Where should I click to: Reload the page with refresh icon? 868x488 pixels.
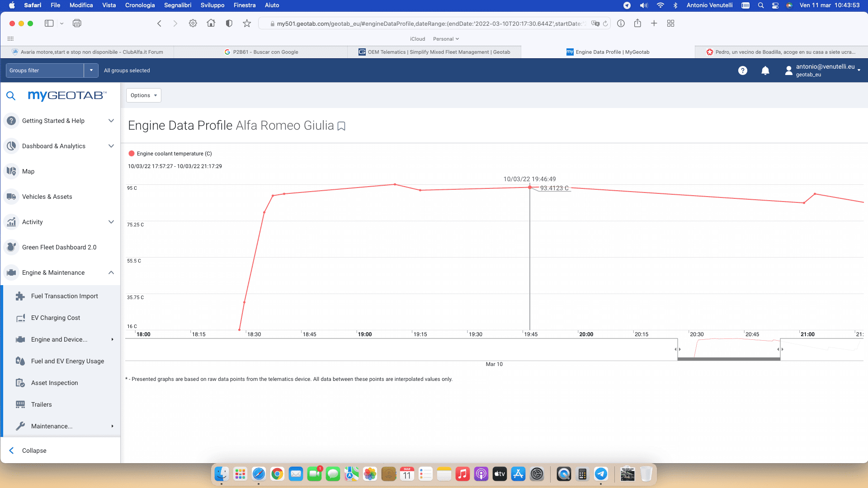(605, 23)
